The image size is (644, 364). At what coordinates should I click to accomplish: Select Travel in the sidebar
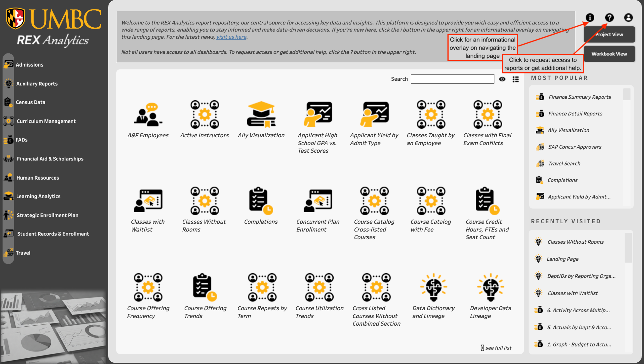[23, 253]
